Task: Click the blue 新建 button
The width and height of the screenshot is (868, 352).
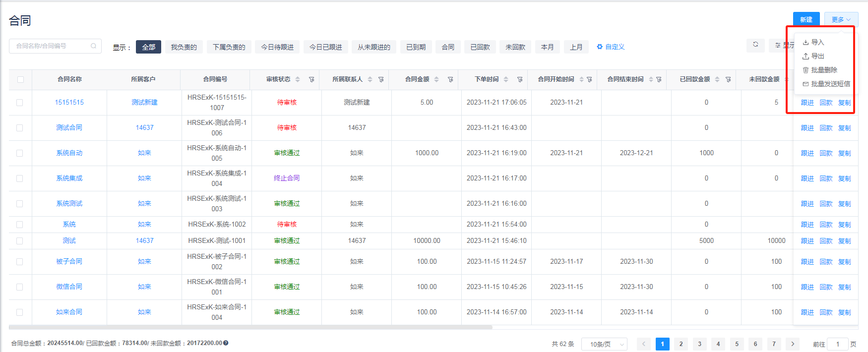Action: [806, 19]
